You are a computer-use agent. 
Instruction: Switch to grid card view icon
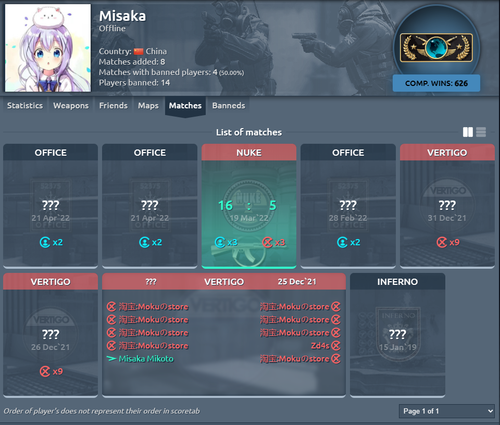468,132
